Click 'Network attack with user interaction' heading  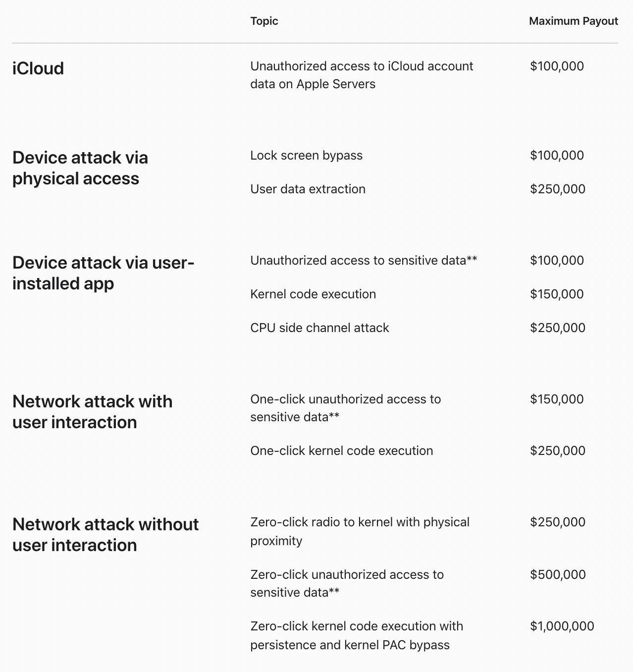click(92, 412)
